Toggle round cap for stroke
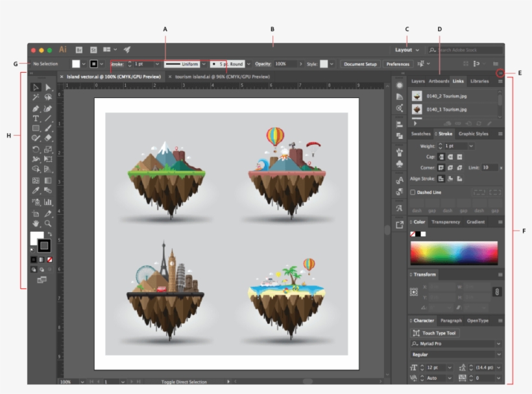This screenshot has height=394, width=532. pos(450,156)
